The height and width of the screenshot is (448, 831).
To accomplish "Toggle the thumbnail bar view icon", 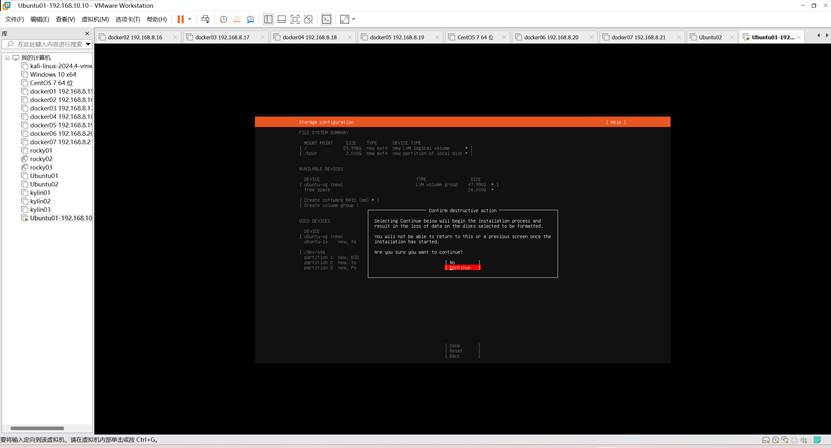I will [x=281, y=19].
